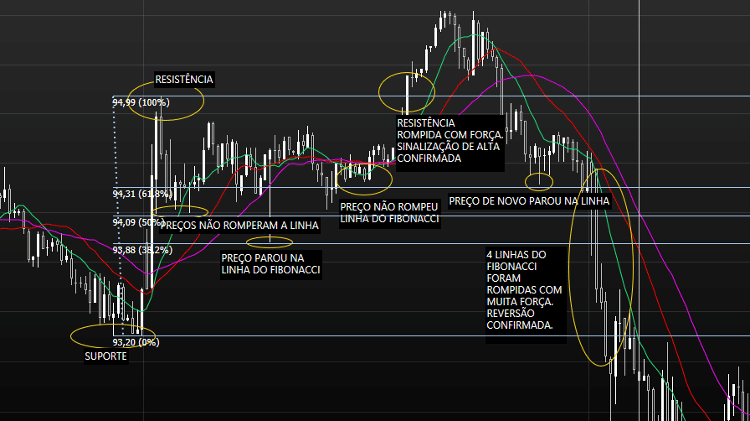750x421 pixels.
Task: Click the 93,20 (0%) Fibonacci level label
Action: [136, 342]
